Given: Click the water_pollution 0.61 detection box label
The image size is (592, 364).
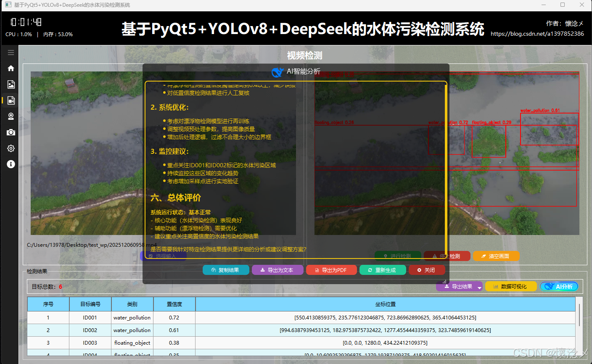Looking at the screenshot, I should click(x=540, y=111).
